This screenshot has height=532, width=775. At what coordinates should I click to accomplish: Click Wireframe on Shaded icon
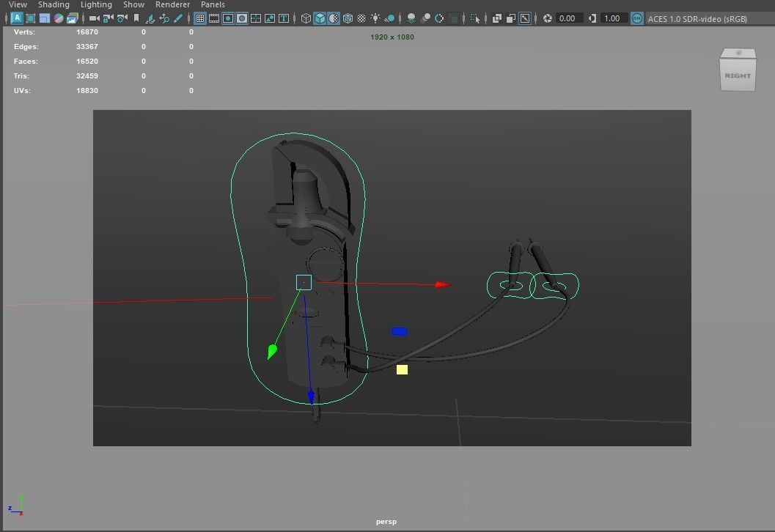coord(348,18)
